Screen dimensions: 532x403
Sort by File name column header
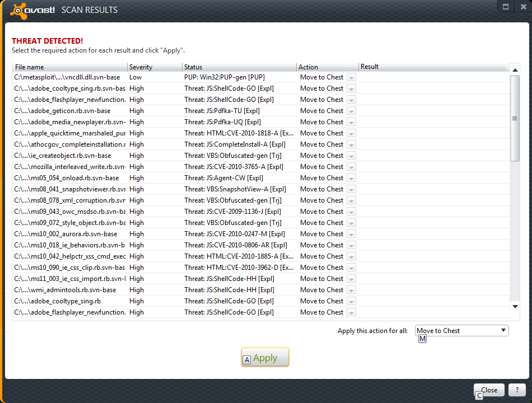tap(70, 67)
